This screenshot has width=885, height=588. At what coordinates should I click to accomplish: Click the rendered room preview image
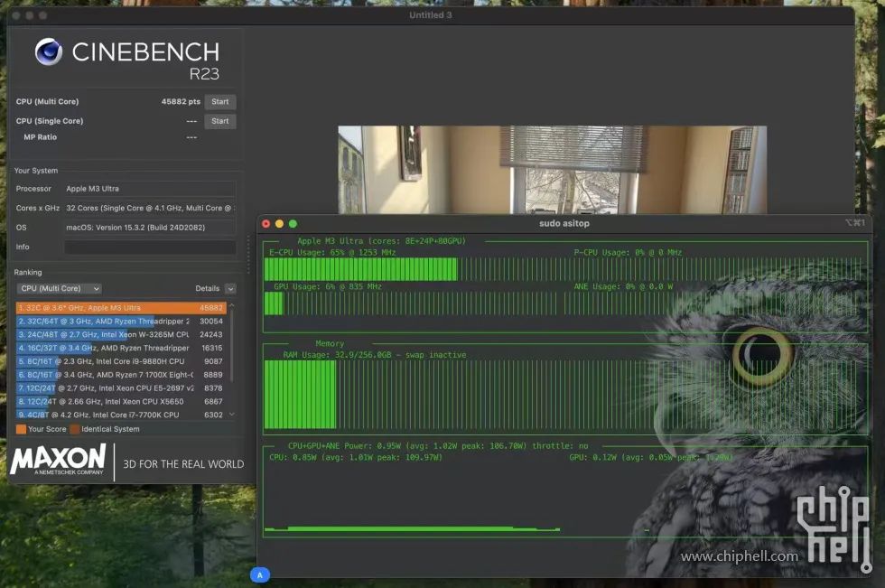tap(552, 169)
